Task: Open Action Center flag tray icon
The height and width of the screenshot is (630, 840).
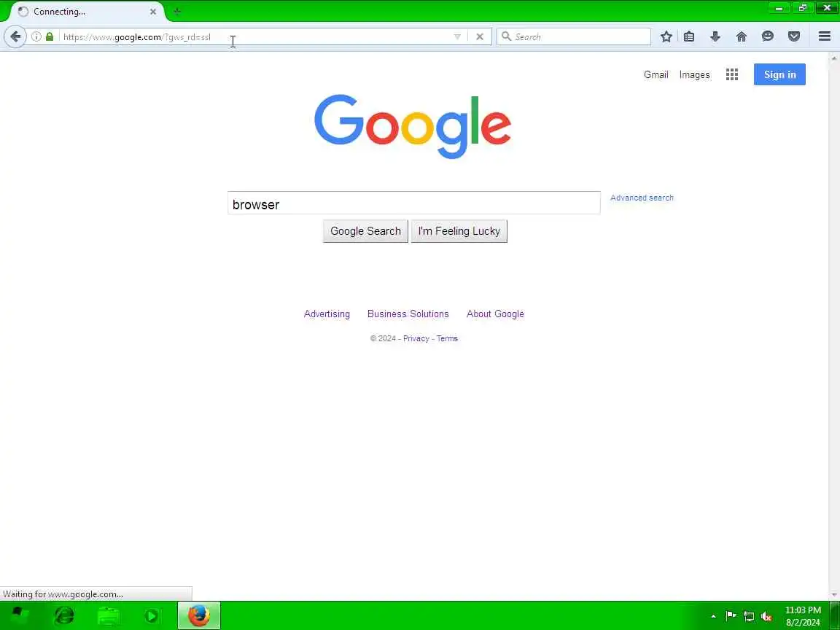Action: pyautogui.click(x=731, y=616)
